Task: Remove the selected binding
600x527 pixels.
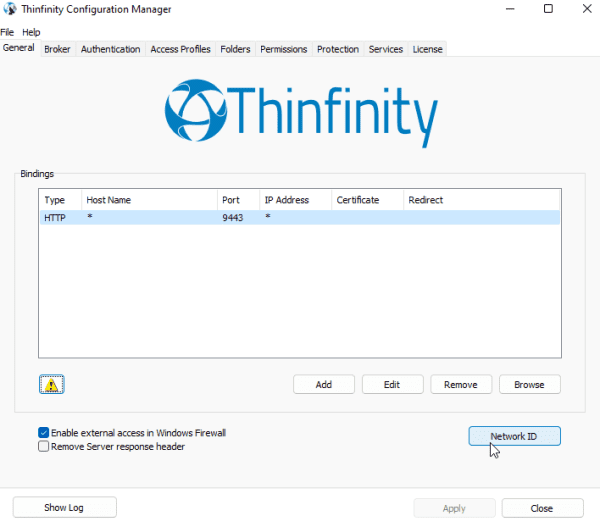Action: (x=461, y=384)
